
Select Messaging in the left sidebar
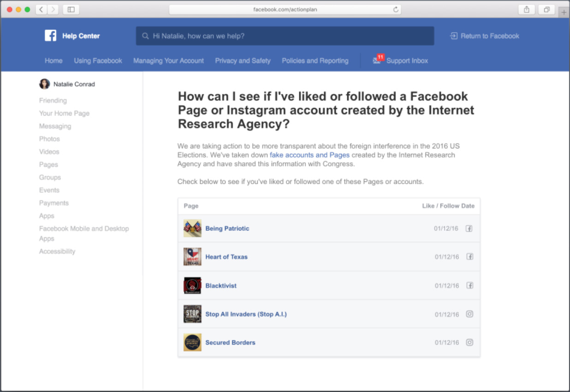click(55, 126)
